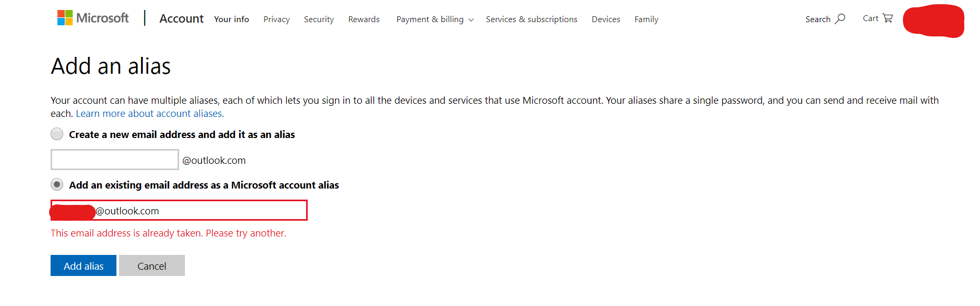Image resolution: width=980 pixels, height=306 pixels.
Task: Open 'Learn more about account aliases' link
Action: (150, 114)
